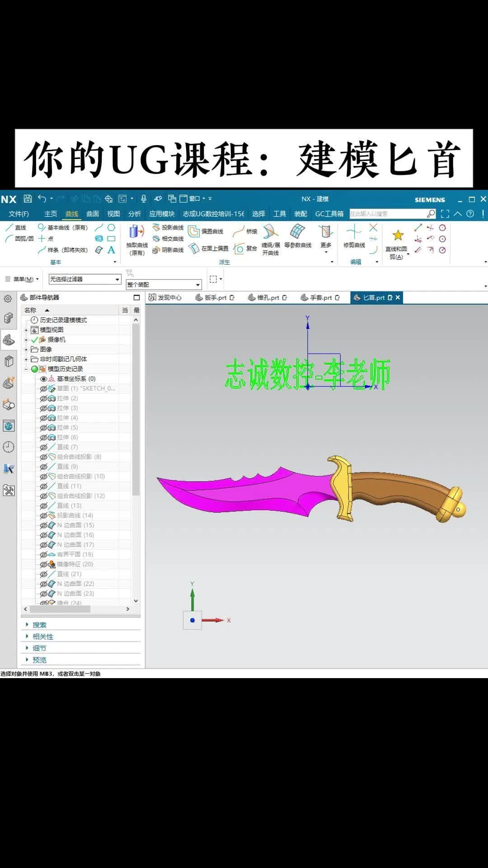
Task: Choose the 圆弧/圆 arc tool
Action: point(19,238)
